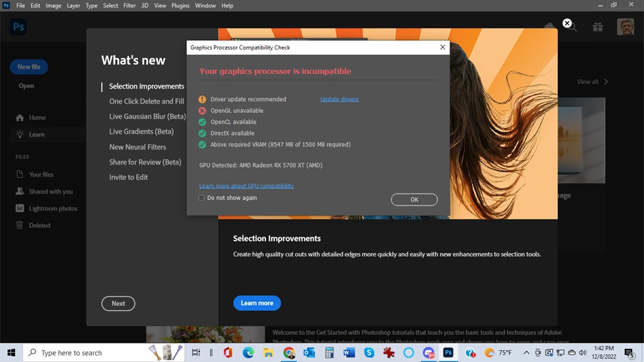Launch Microsoft Edge from taskbar

click(x=248, y=353)
